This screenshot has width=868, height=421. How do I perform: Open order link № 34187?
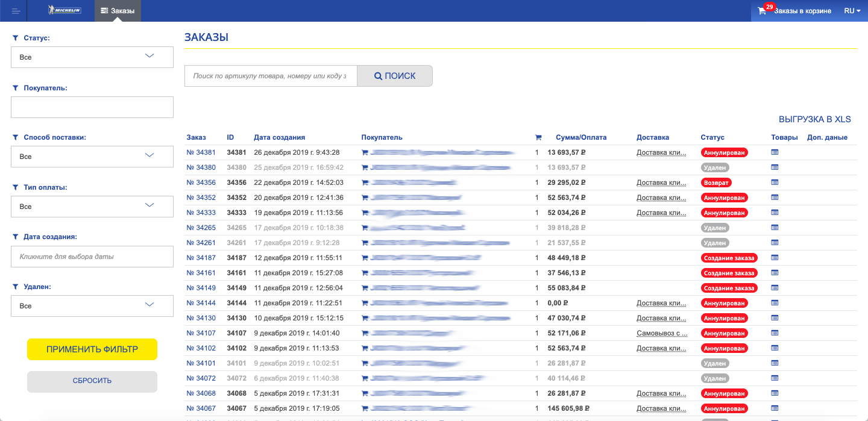tap(201, 258)
